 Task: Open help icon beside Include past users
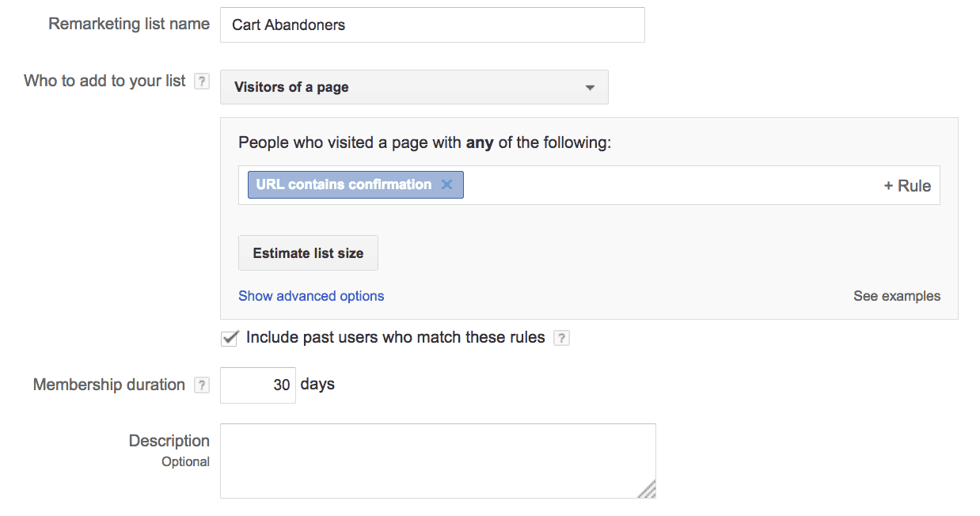(x=561, y=338)
